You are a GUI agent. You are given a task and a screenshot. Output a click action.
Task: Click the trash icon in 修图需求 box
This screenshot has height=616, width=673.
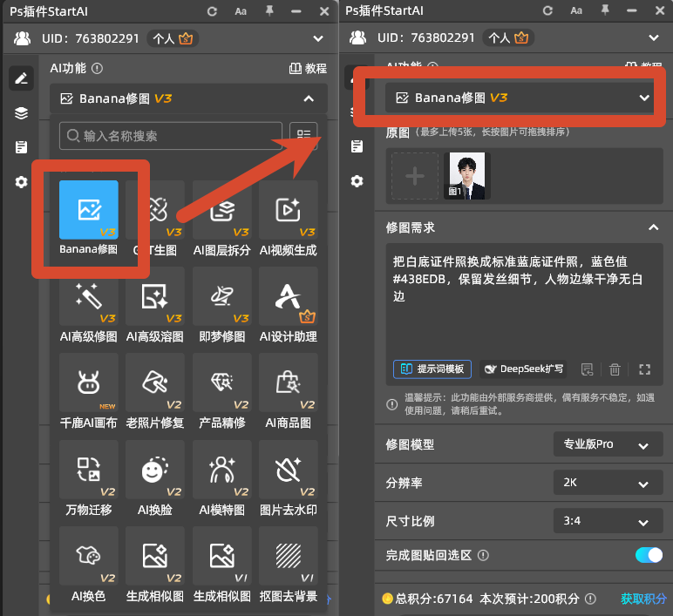pyautogui.click(x=615, y=369)
